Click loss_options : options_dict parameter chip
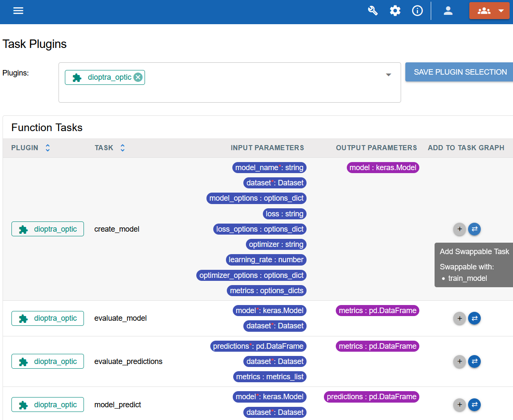 260,229
